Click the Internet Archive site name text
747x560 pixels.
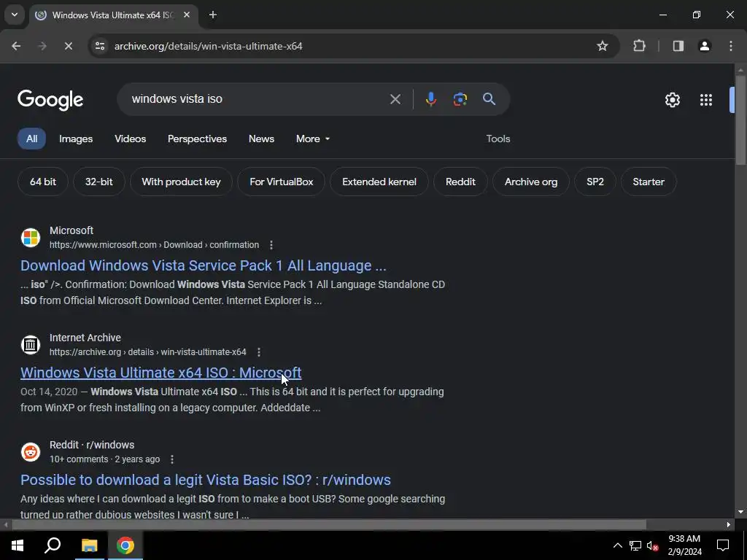[85, 338]
